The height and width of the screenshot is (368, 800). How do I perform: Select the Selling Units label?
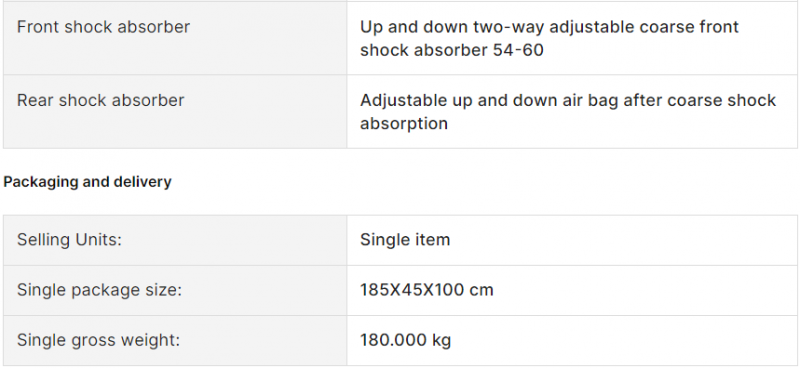pyautogui.click(x=69, y=240)
